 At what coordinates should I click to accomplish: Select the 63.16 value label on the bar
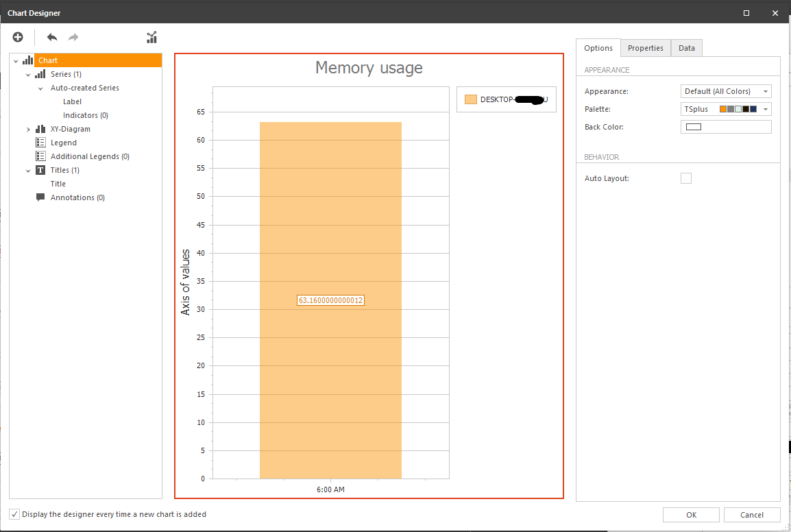coord(330,300)
